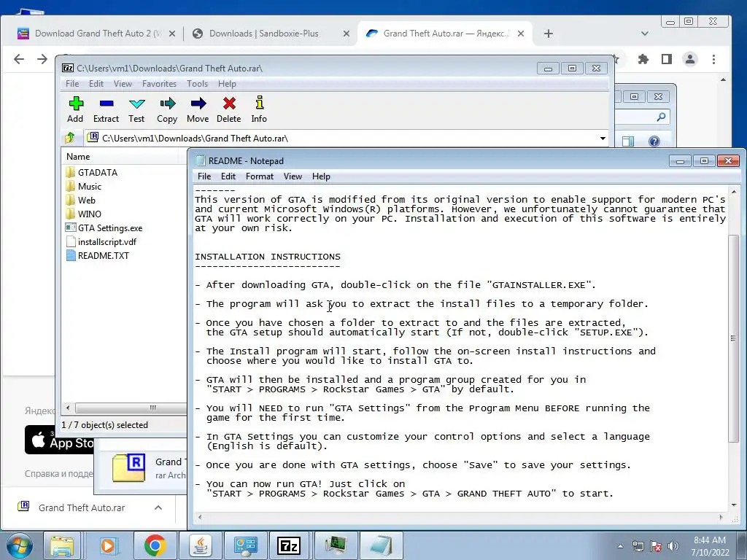Open the 7-Zip Tools menu
The height and width of the screenshot is (560, 747).
coord(197,83)
